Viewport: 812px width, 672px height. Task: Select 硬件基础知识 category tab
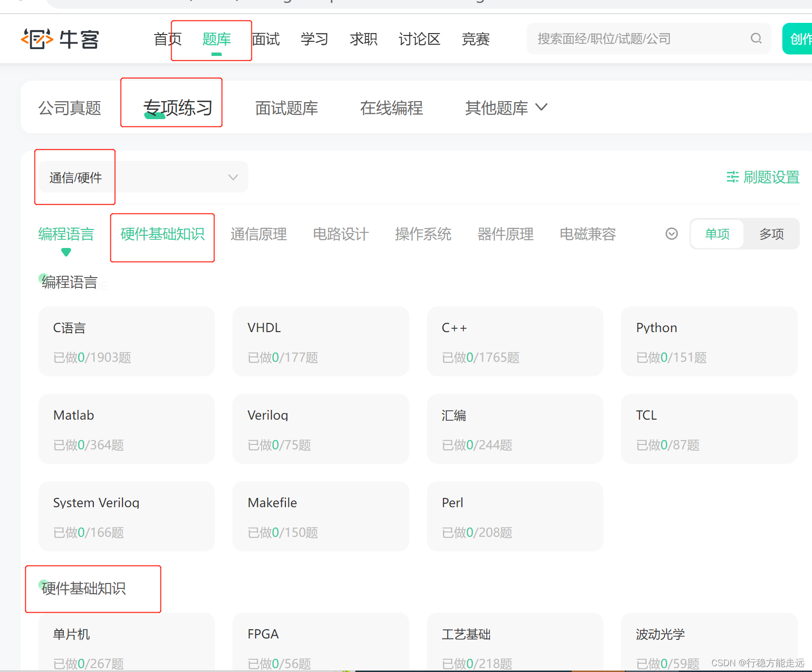pyautogui.click(x=162, y=234)
